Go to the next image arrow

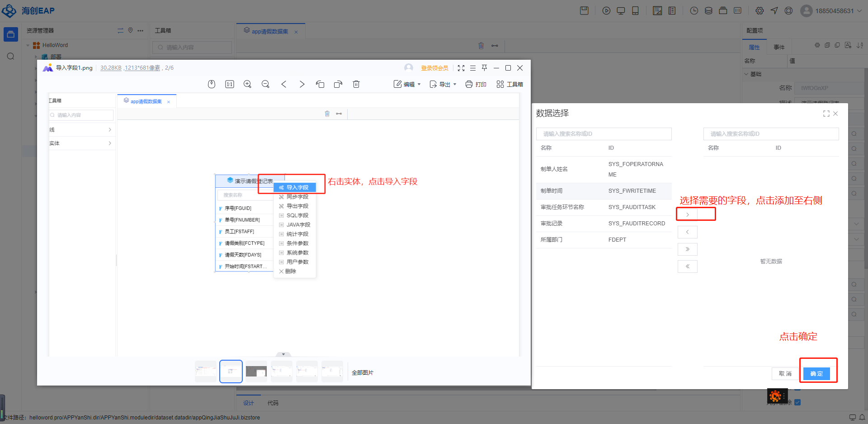(302, 84)
